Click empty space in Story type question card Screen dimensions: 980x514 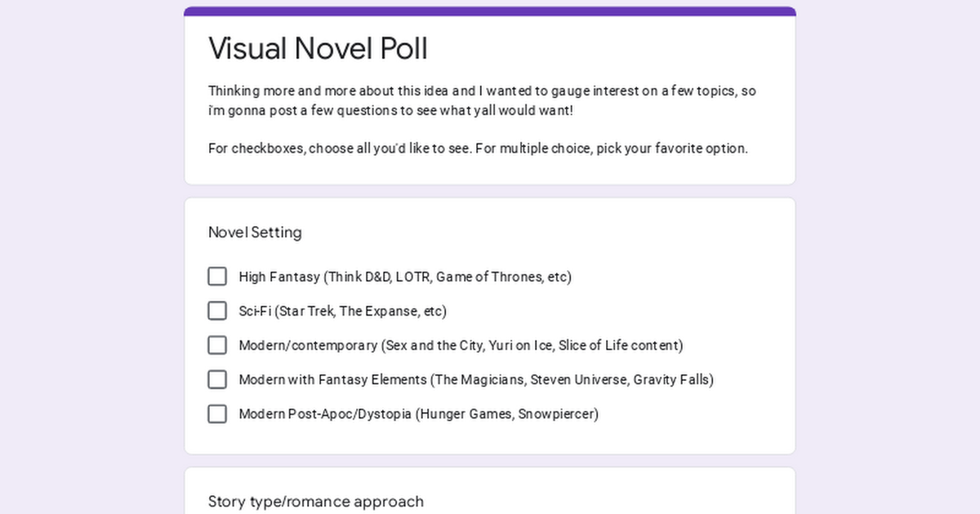click(653, 498)
